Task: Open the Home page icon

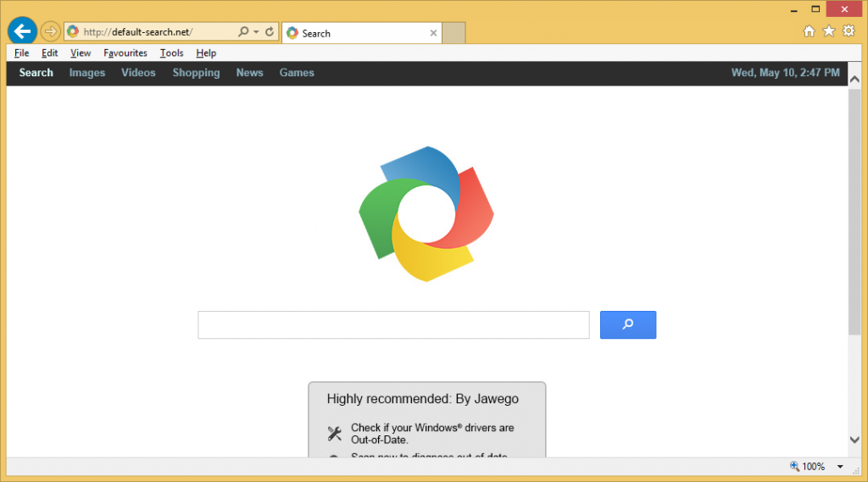Action: point(809,31)
